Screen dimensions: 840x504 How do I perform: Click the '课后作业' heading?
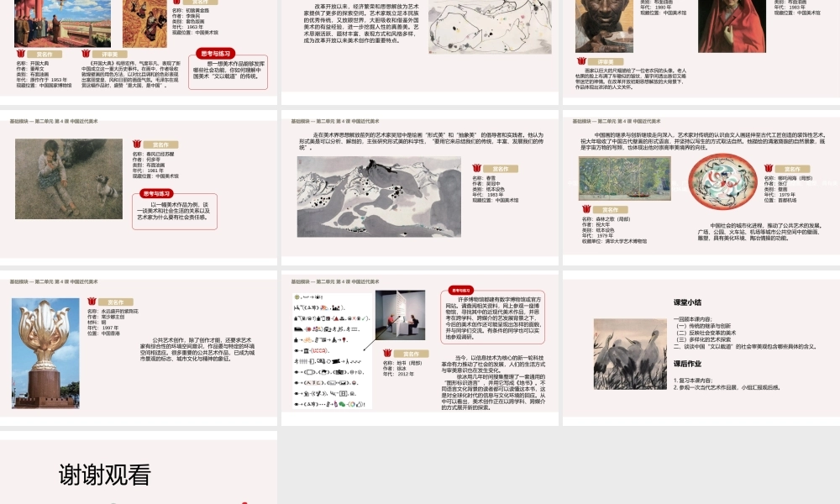point(687,363)
